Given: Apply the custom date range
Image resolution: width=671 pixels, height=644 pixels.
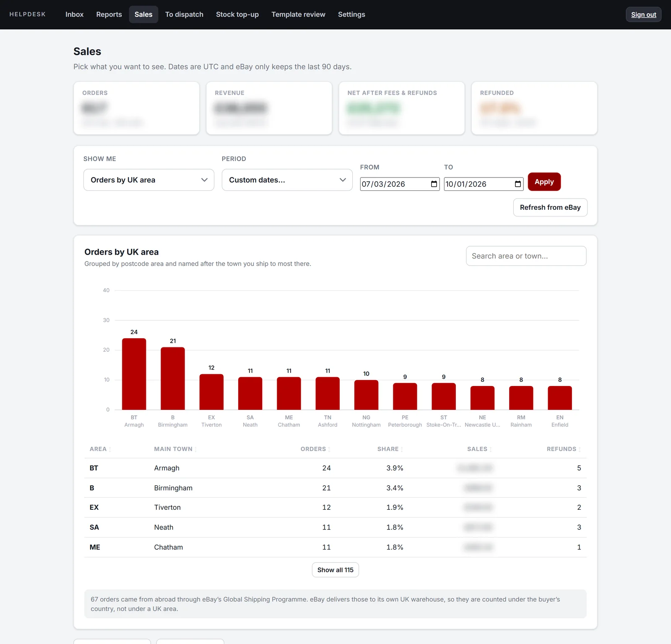Looking at the screenshot, I should coord(544,182).
